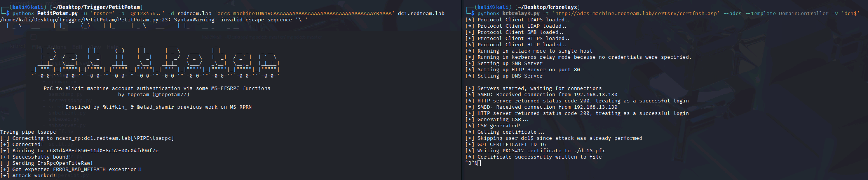Click the PetitPotam.py script name

pyautogui.click(x=57, y=13)
